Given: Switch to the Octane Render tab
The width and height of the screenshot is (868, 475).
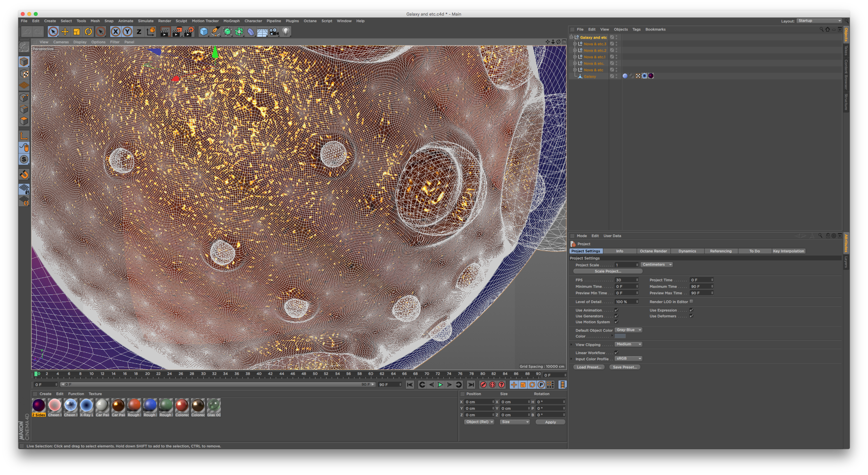Looking at the screenshot, I should tap(653, 251).
